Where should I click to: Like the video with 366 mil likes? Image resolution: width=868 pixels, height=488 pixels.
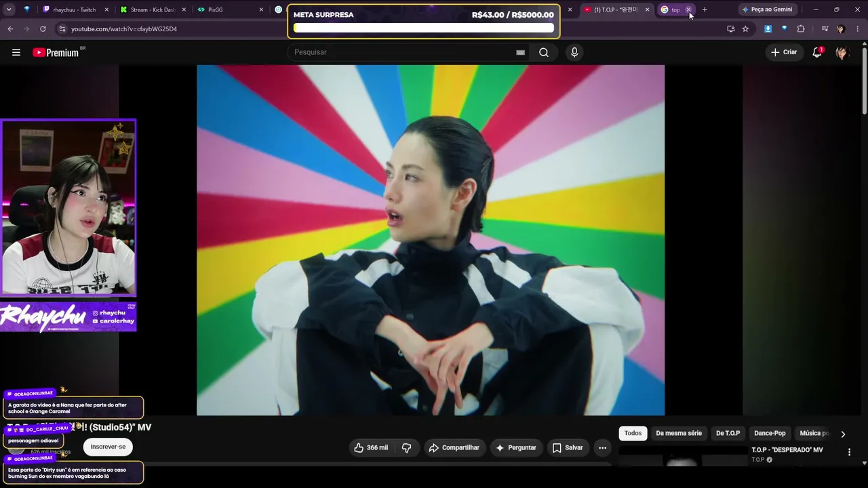(371, 447)
